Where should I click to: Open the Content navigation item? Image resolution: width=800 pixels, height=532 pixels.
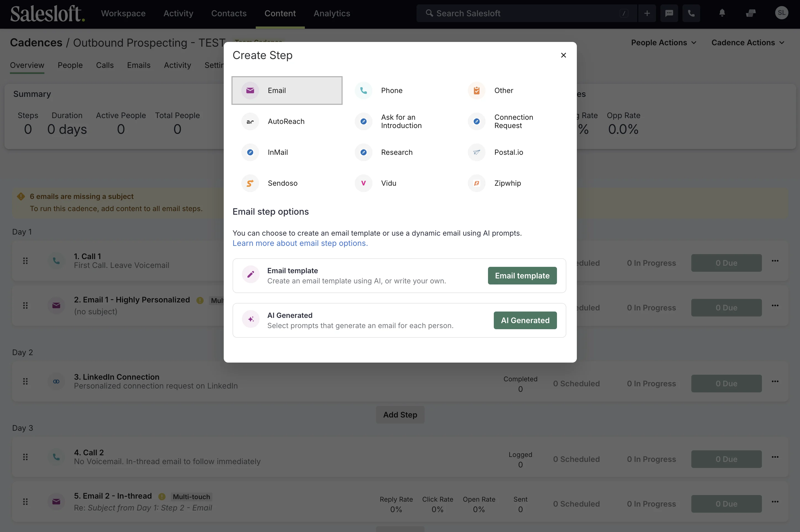point(280,13)
